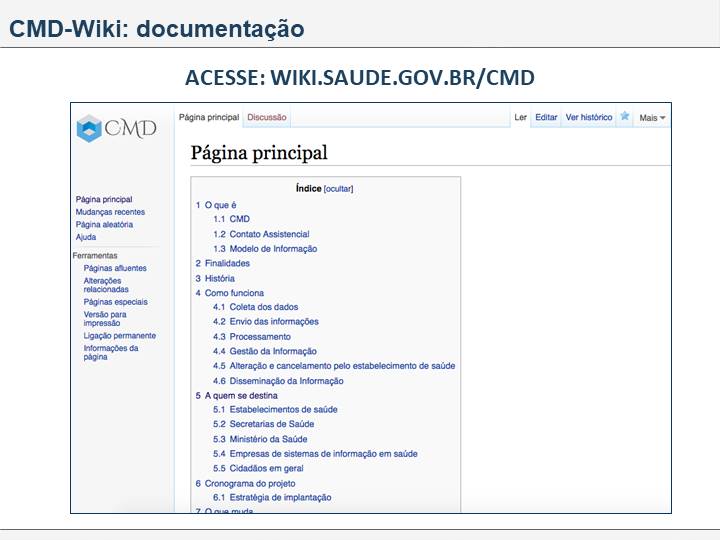Jump to section 5.4 Empresas de sistemas

[x=315, y=454]
